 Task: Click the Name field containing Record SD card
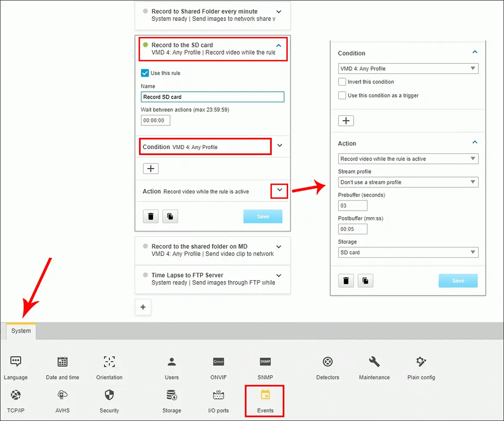[x=213, y=97]
